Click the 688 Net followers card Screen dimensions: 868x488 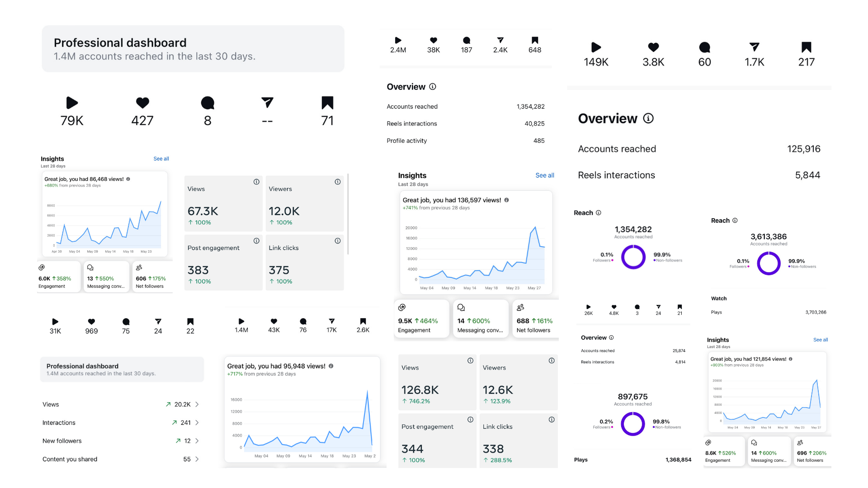(x=535, y=319)
